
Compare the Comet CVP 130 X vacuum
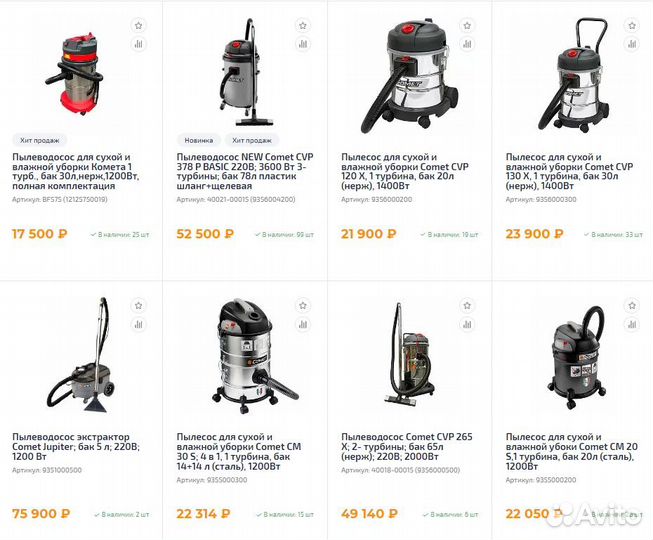[632, 44]
